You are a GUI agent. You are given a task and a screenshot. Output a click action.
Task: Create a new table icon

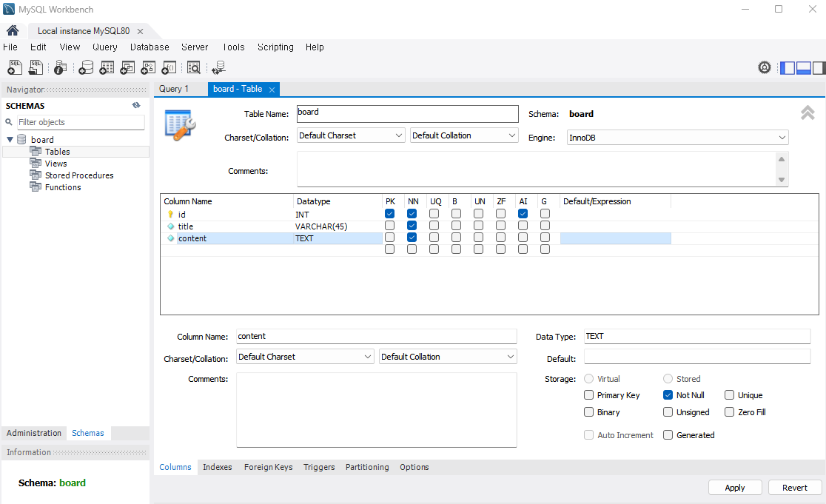point(107,67)
